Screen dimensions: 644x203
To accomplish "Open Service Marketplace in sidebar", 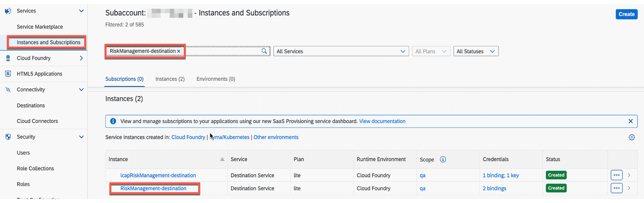I will click(40, 27).
